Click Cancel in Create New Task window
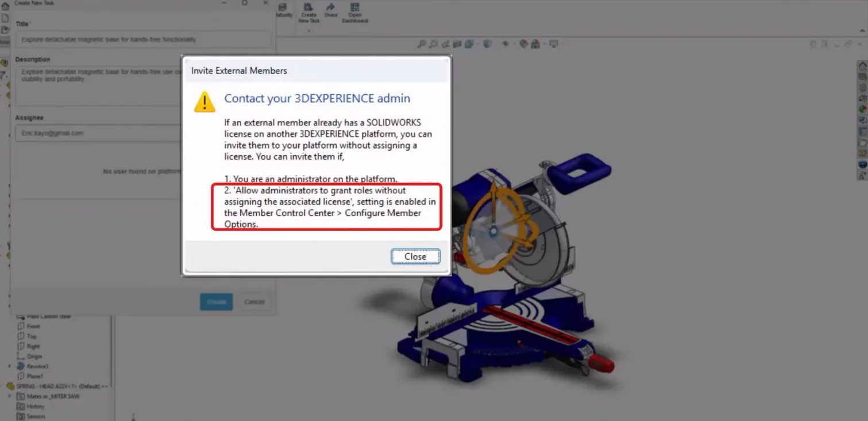 (x=254, y=302)
